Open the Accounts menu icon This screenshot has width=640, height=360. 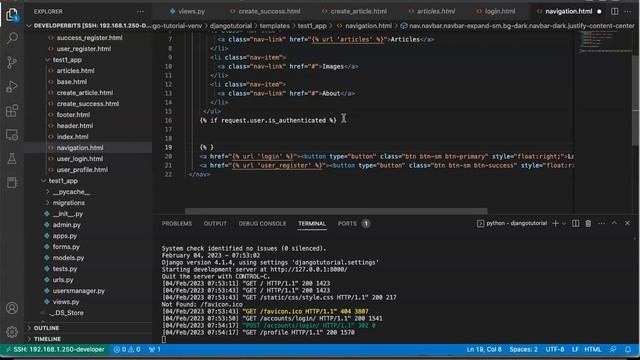(12, 308)
